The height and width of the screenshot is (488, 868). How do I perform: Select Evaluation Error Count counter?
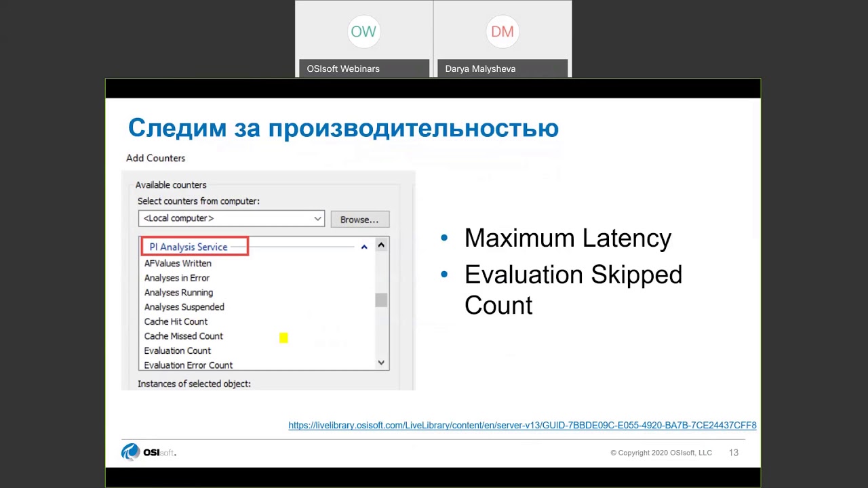(189, 365)
